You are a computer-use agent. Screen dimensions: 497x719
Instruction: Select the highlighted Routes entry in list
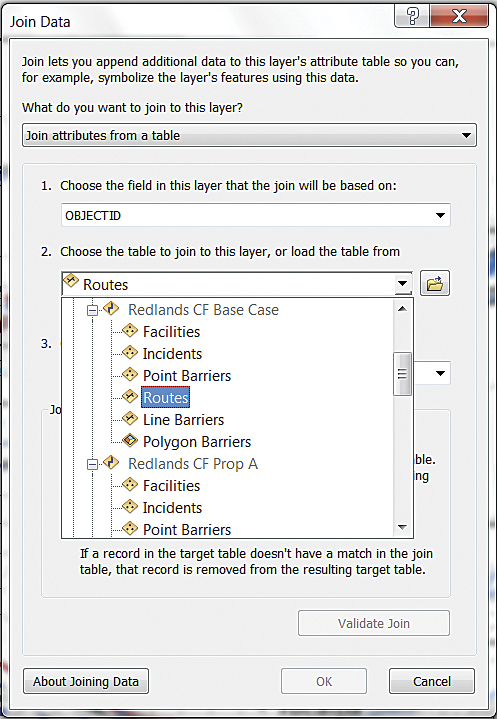coord(166,398)
